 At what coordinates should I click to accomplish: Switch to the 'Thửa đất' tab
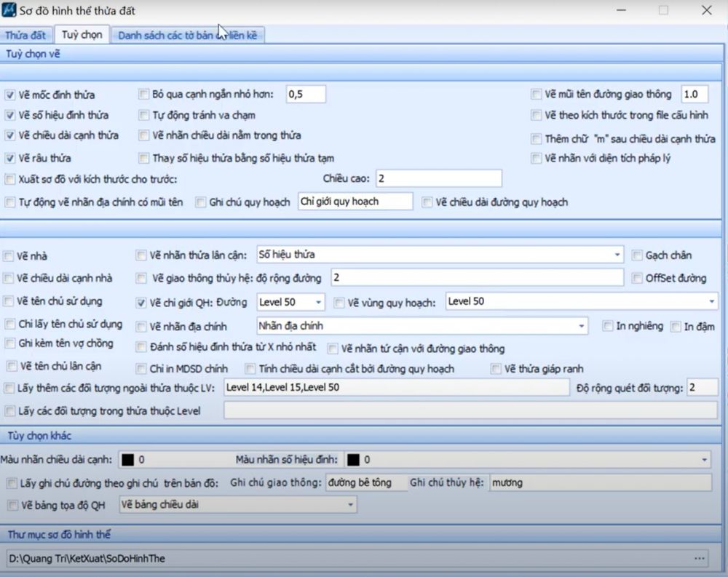point(25,35)
